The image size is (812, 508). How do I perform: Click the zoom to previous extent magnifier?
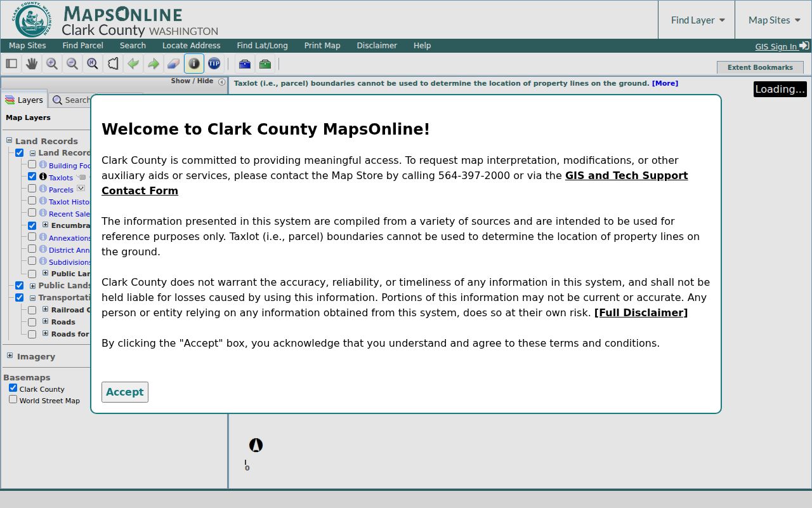(x=93, y=63)
